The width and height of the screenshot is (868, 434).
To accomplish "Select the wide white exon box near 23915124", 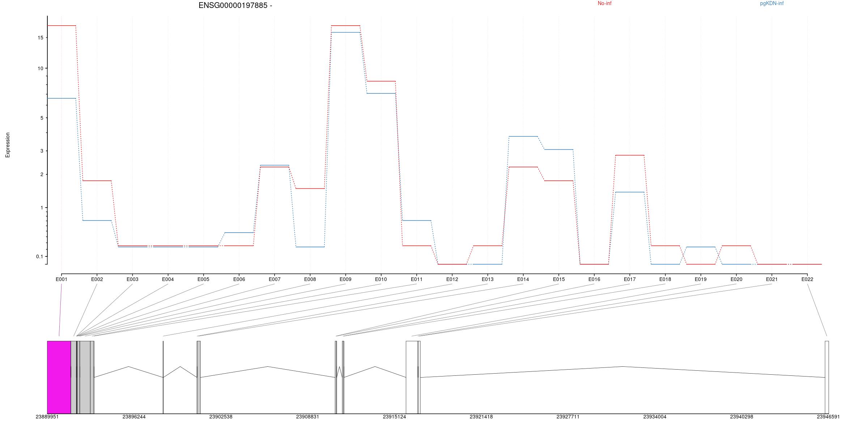I will point(412,377).
